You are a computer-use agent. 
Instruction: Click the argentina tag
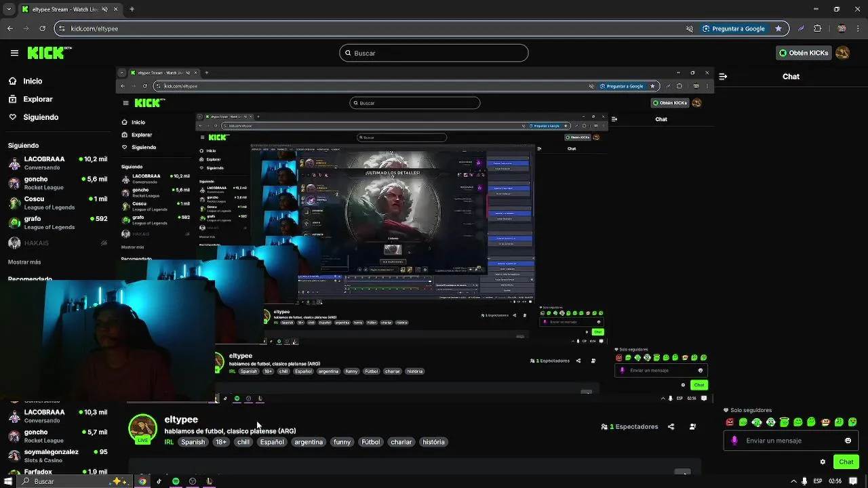tap(309, 442)
